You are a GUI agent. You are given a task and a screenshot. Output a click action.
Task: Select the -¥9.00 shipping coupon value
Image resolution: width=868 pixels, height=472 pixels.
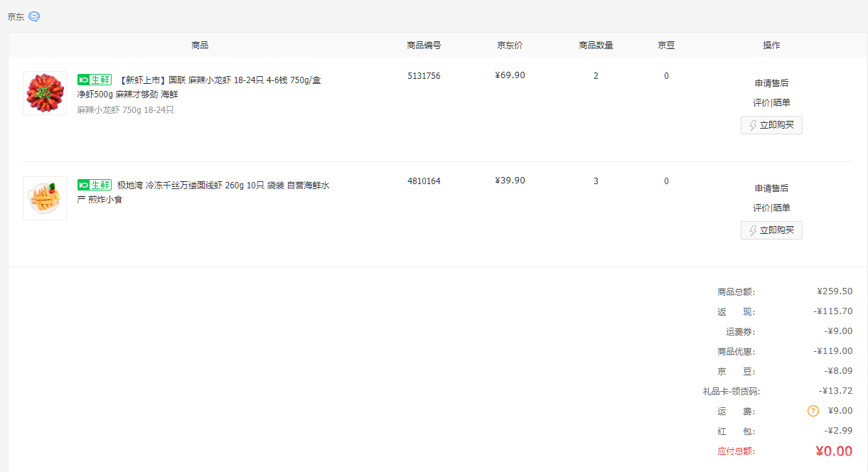coord(839,331)
